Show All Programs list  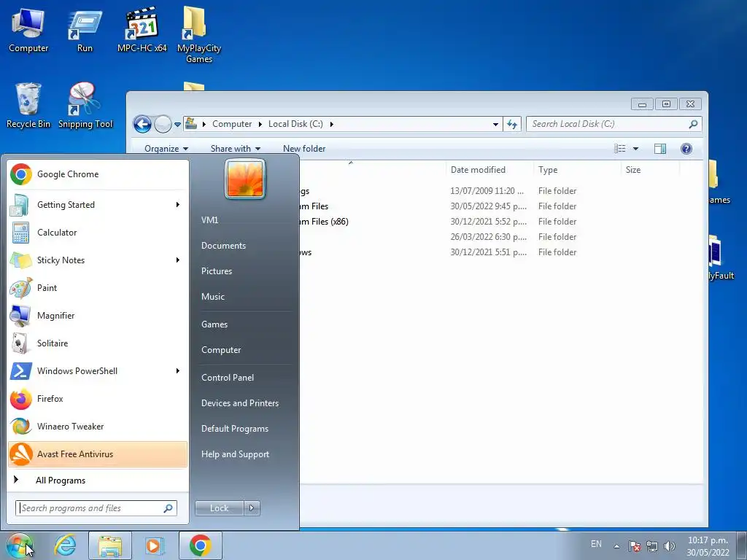pyautogui.click(x=98, y=481)
